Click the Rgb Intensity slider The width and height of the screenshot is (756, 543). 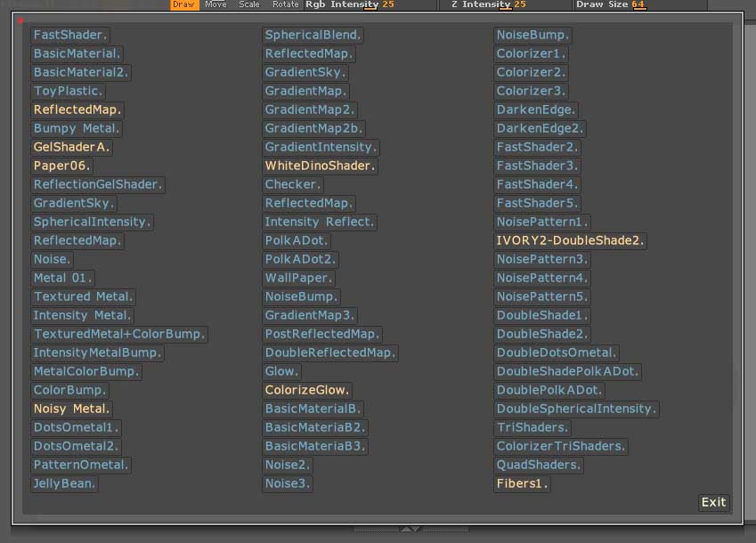click(x=370, y=4)
